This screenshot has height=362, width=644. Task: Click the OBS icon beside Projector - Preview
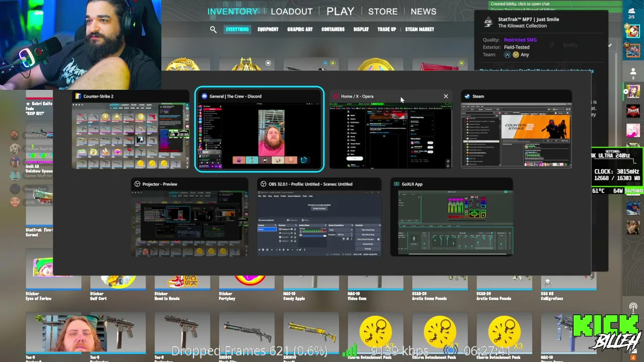pos(137,184)
